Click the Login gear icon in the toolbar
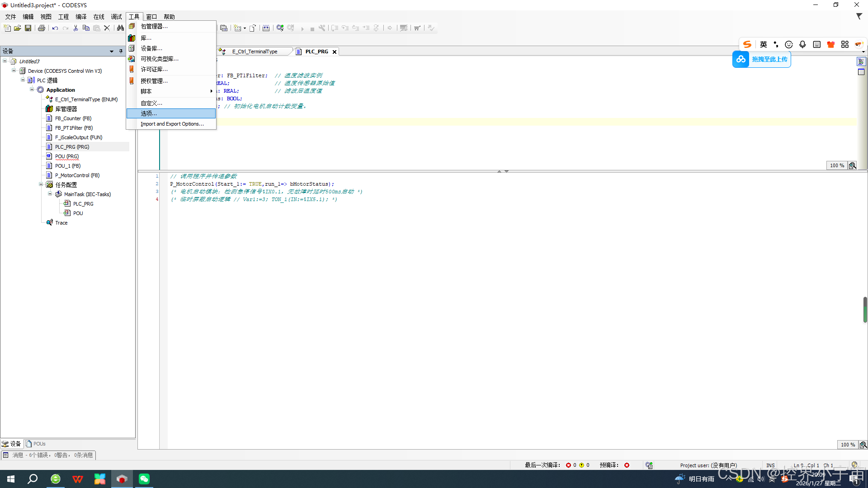 pos(280,28)
